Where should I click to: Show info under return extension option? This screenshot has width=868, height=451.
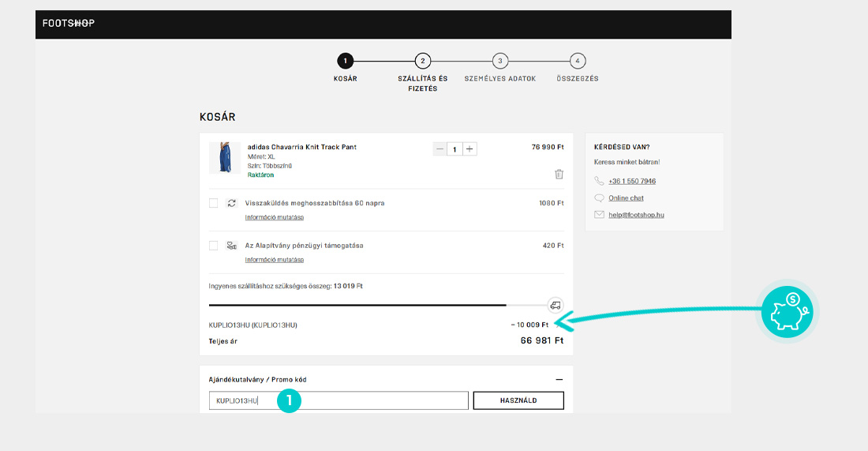tap(274, 217)
